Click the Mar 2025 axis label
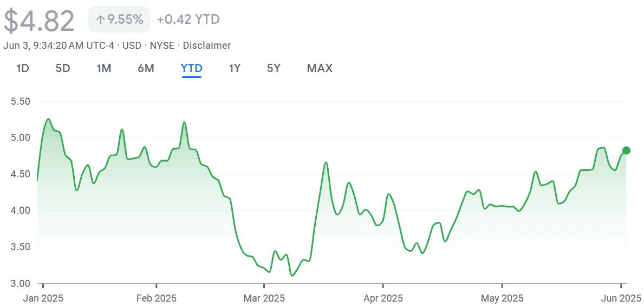 [264, 298]
